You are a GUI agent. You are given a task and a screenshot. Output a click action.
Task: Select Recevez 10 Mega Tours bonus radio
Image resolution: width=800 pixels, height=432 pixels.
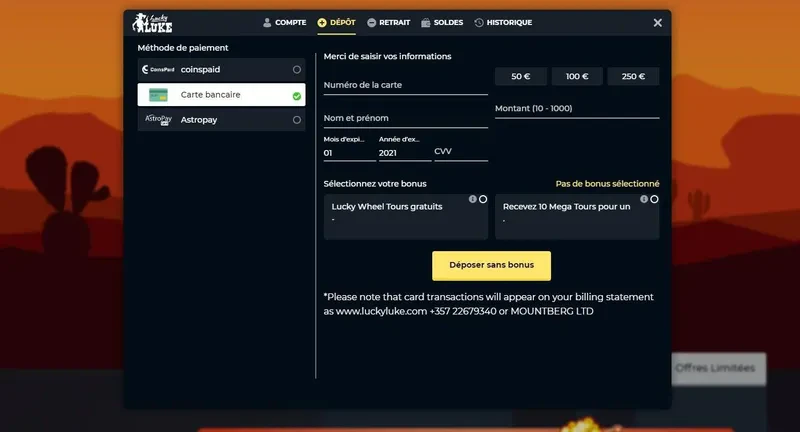tap(655, 199)
